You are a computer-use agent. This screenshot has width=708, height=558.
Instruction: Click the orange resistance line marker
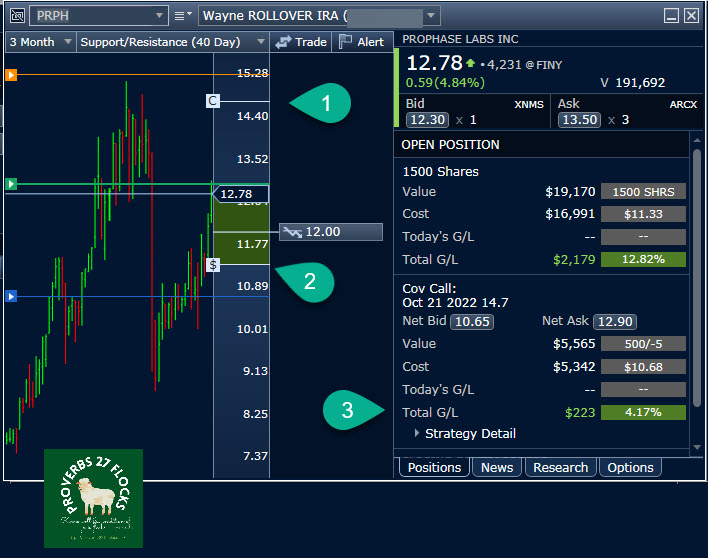(11, 75)
